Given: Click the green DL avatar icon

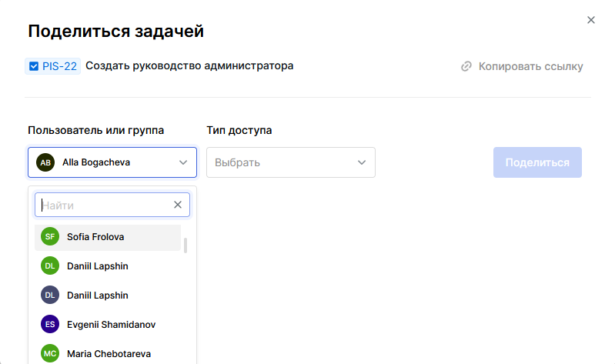Looking at the screenshot, I should (50, 266).
